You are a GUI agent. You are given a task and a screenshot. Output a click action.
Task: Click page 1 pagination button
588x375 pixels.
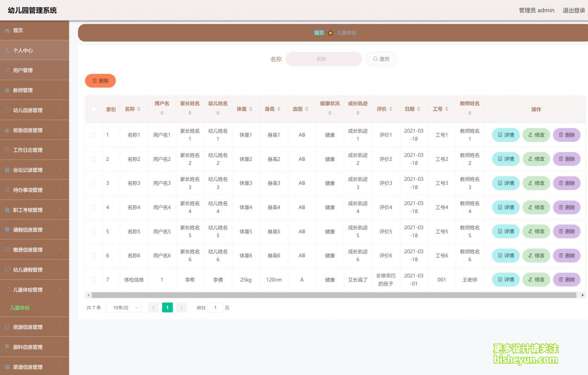pyautogui.click(x=167, y=308)
